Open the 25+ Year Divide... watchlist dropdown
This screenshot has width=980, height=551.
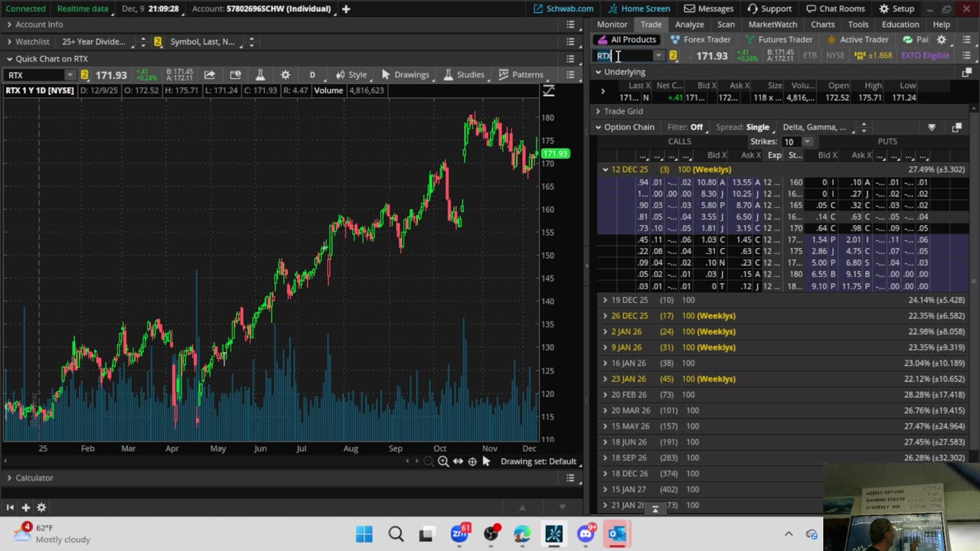click(103, 41)
